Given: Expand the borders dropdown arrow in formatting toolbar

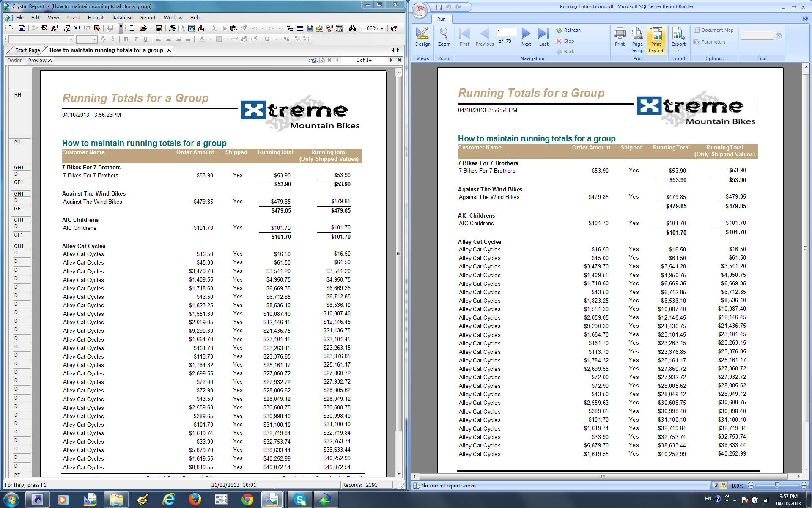Looking at the screenshot, I should 227,39.
